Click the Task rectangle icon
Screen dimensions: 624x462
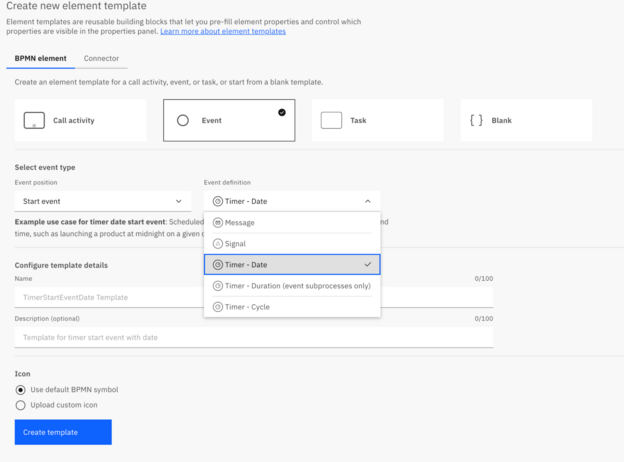331,120
